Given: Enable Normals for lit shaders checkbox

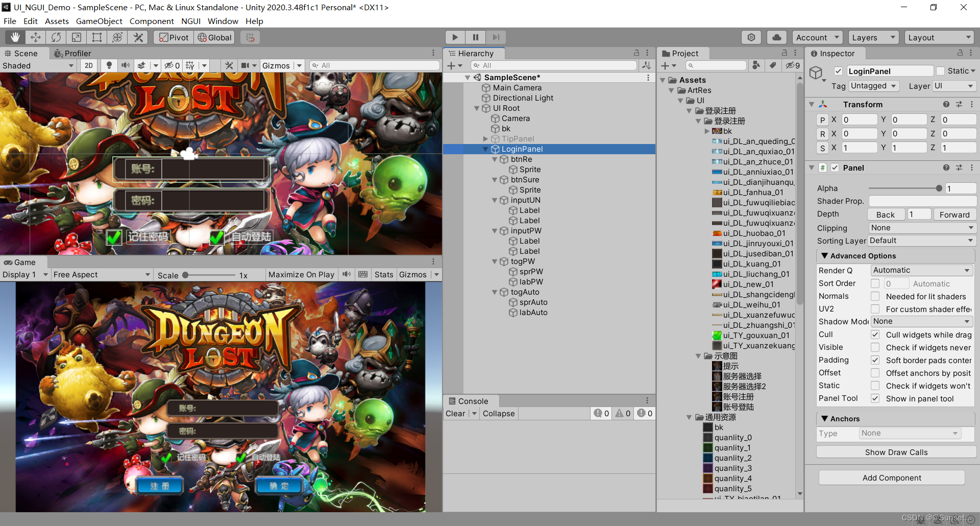Looking at the screenshot, I should (875, 296).
